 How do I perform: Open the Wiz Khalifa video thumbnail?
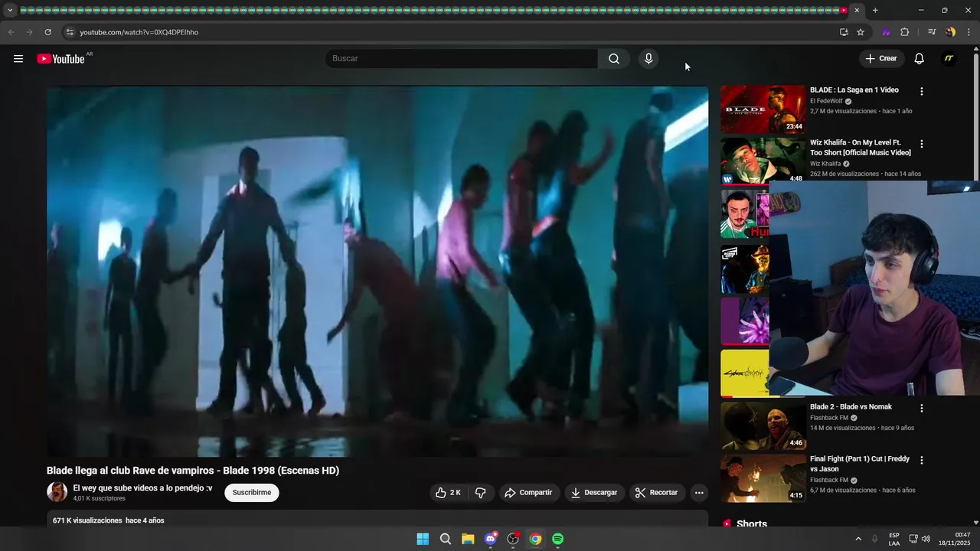(763, 161)
